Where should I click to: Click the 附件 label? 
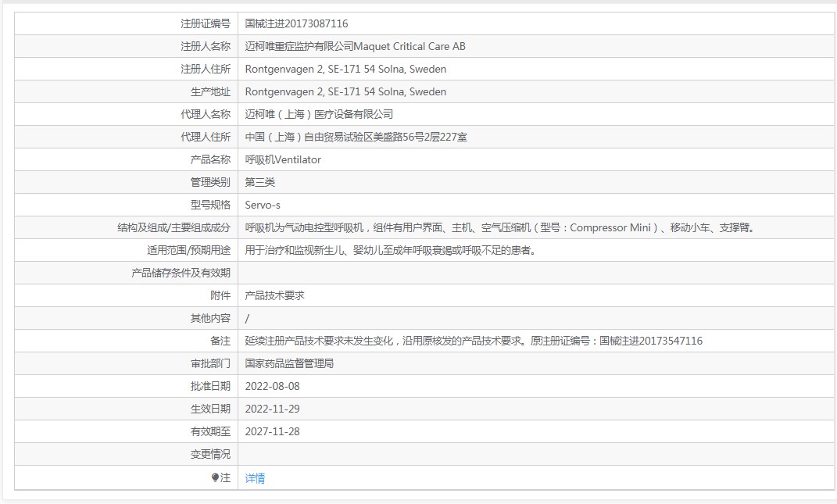coord(220,295)
